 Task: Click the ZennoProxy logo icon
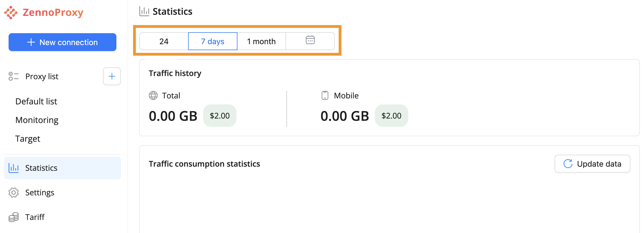[11, 12]
